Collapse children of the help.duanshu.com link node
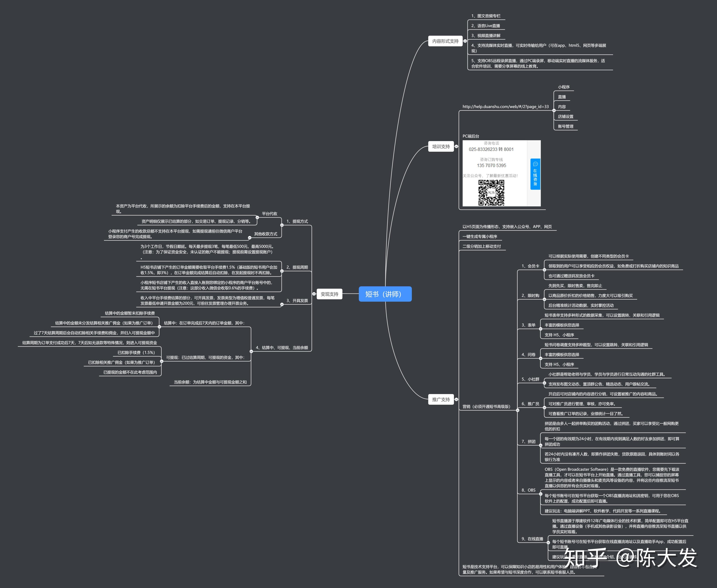The height and width of the screenshot is (588, 717). point(554,110)
